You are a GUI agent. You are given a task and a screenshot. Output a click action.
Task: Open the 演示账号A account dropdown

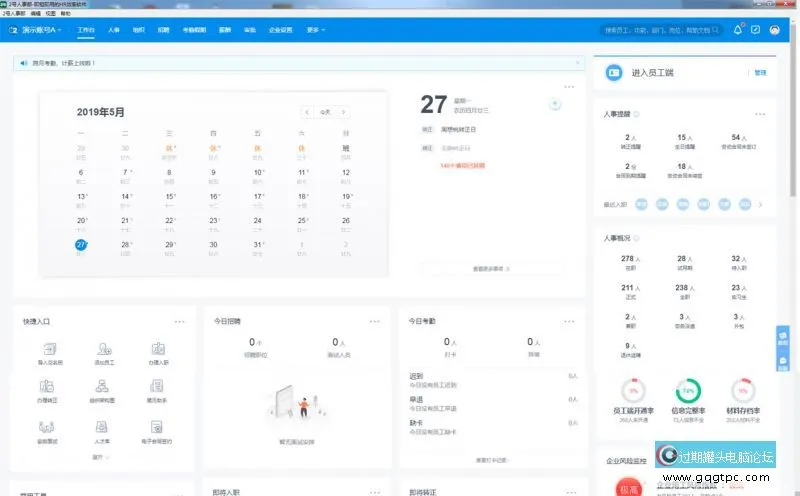coord(41,30)
